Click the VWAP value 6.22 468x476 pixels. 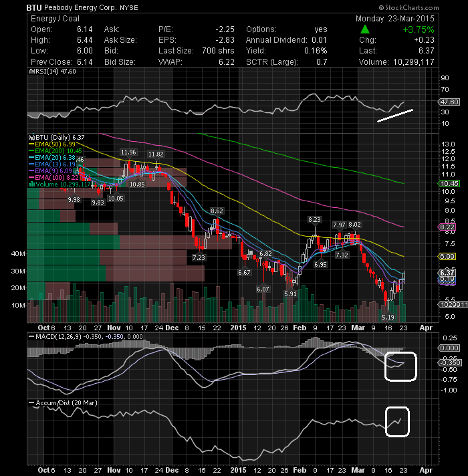tap(227, 62)
